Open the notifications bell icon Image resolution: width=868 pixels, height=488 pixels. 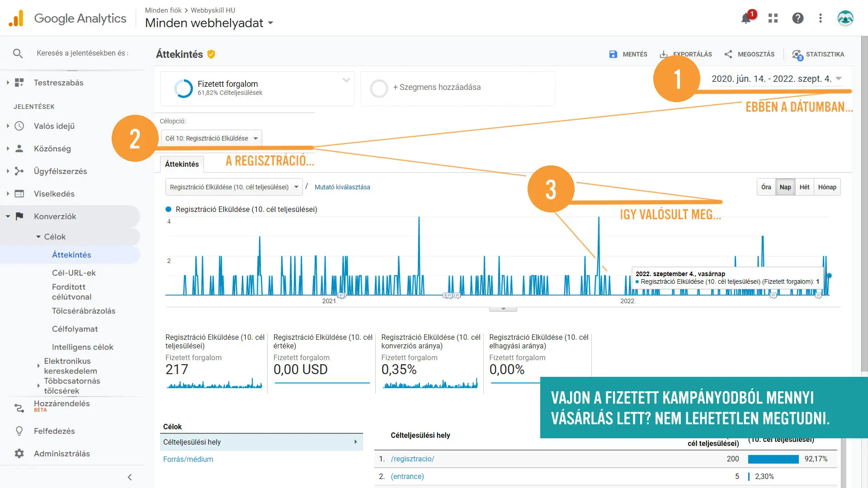(746, 19)
